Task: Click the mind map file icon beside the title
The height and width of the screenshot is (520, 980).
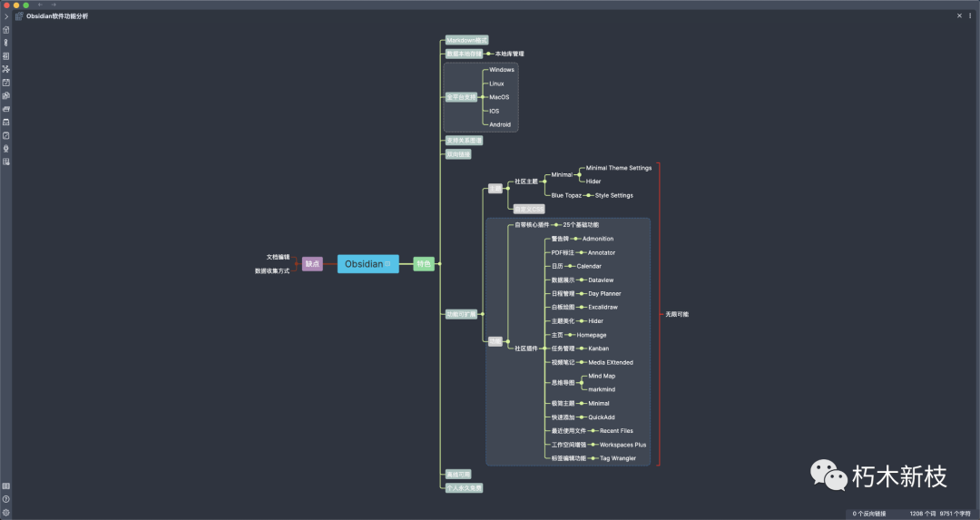Action: pos(19,16)
